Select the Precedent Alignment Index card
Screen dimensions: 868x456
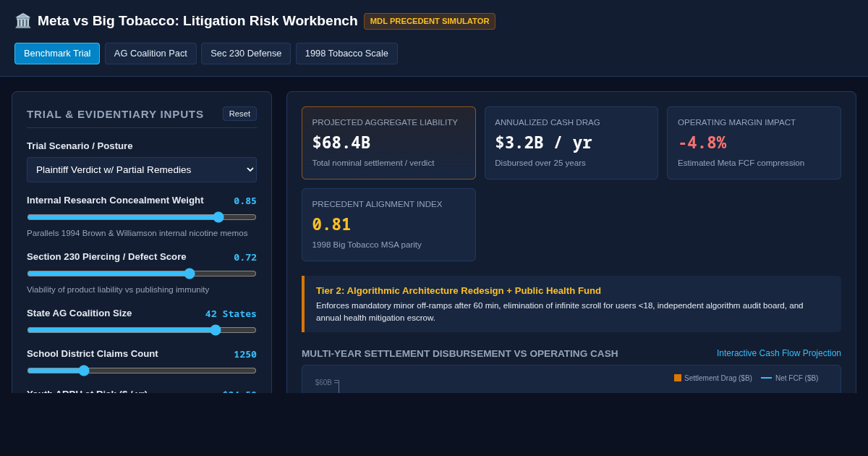388,224
